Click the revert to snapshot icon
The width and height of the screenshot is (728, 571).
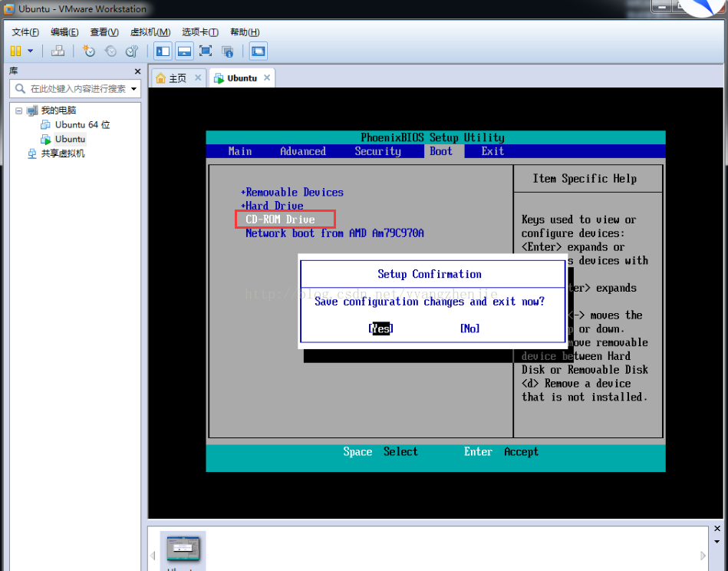pos(110,51)
